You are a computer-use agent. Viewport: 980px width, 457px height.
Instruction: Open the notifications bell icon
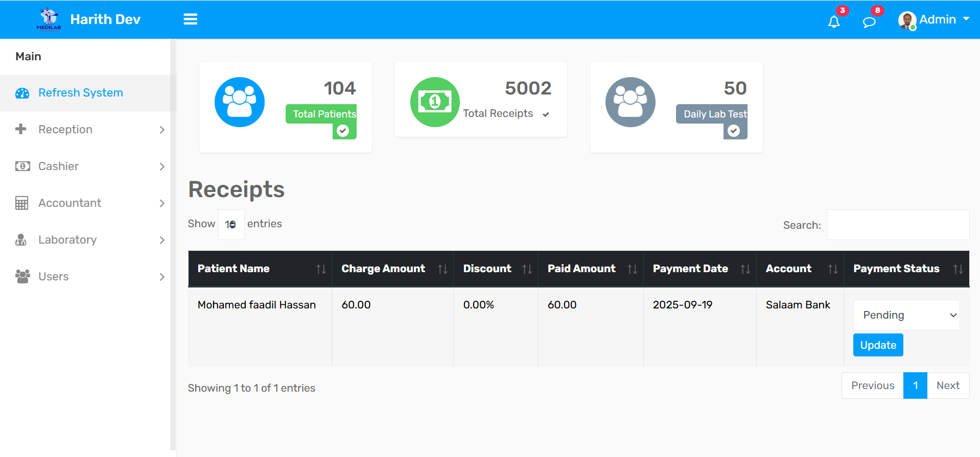834,21
